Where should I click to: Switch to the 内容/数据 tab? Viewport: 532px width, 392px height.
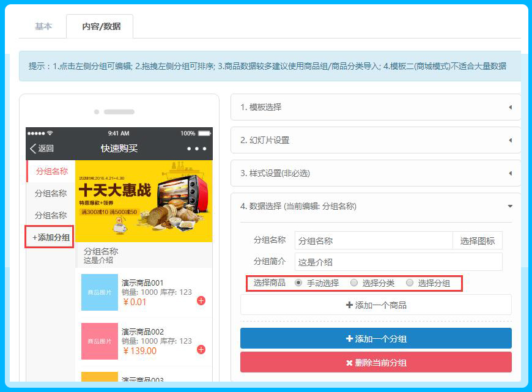click(101, 26)
